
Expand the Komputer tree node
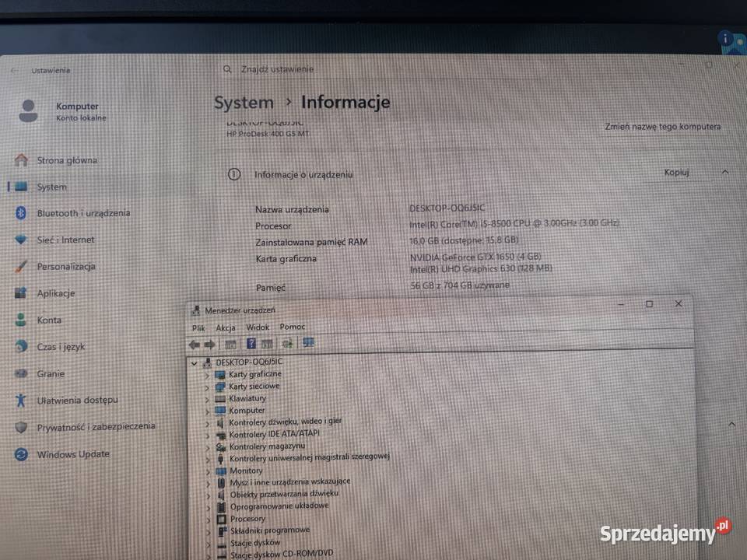[207, 411]
